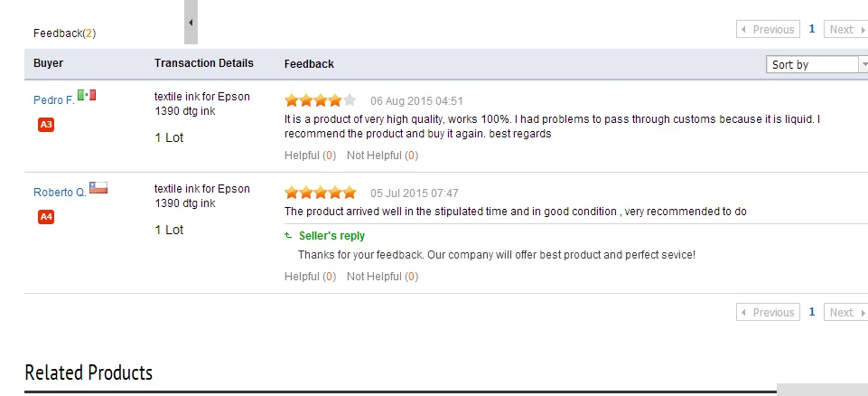Screen dimensions: 868x396
Task: Mark Roberto's review as Helpful
Action: (x=310, y=277)
